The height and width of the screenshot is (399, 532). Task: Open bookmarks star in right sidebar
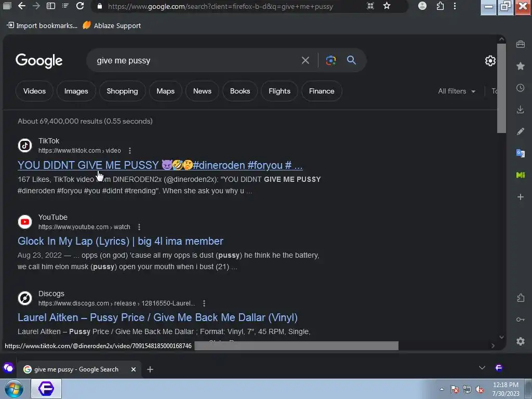[x=521, y=66]
